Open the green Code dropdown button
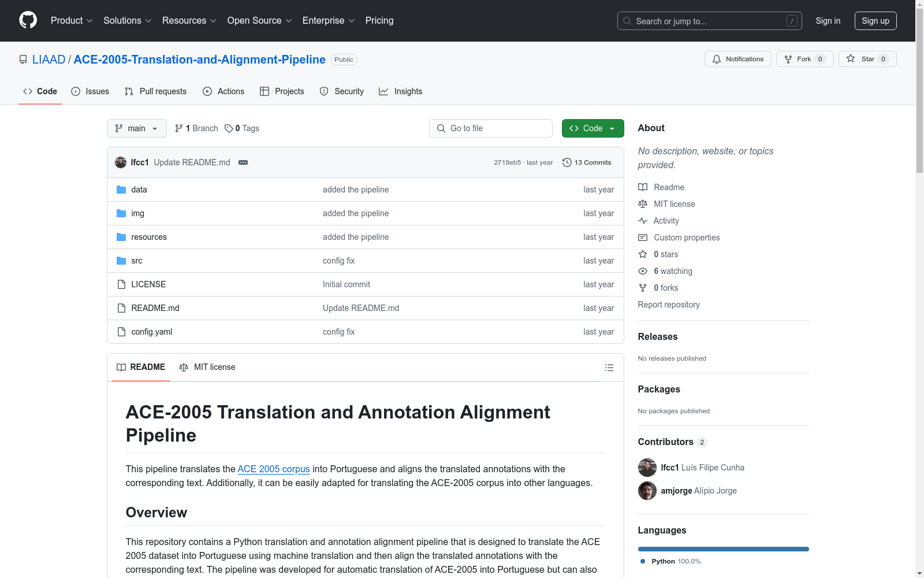The width and height of the screenshot is (924, 578). [593, 128]
